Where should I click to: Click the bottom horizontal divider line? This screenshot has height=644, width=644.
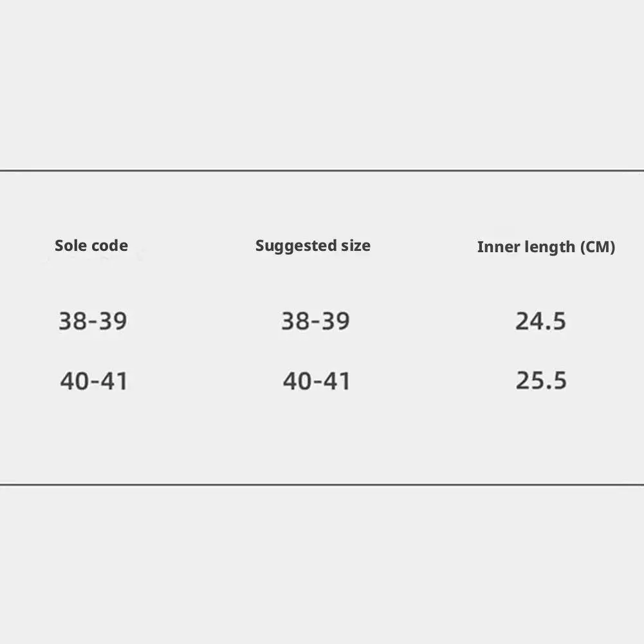(322, 484)
